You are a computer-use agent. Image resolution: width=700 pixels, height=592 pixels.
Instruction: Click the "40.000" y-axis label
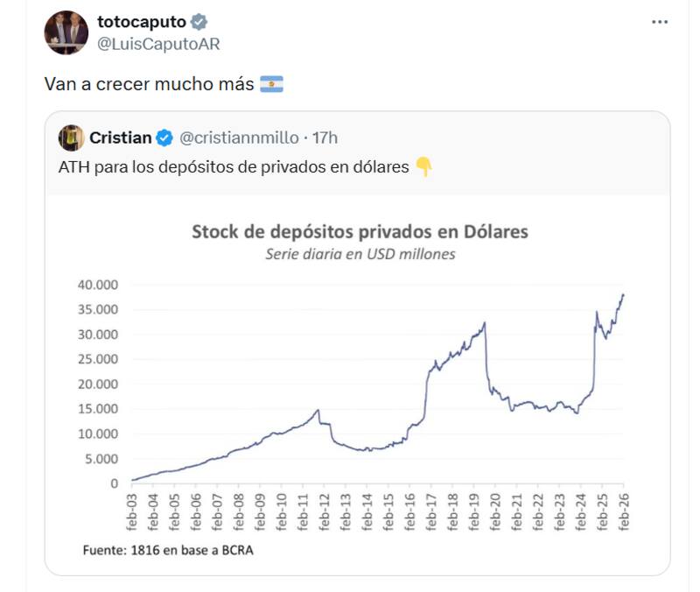click(x=99, y=285)
